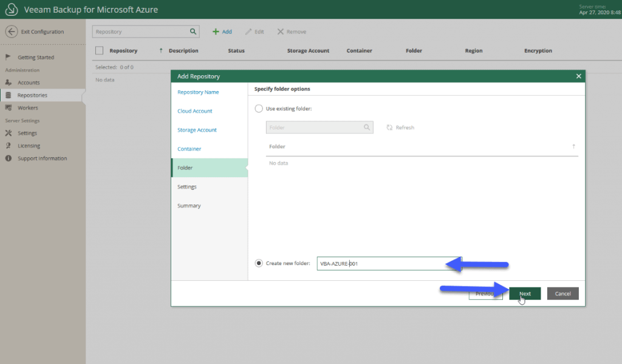Open Licensing in the sidebar
This screenshot has width=622, height=364.
tap(29, 146)
